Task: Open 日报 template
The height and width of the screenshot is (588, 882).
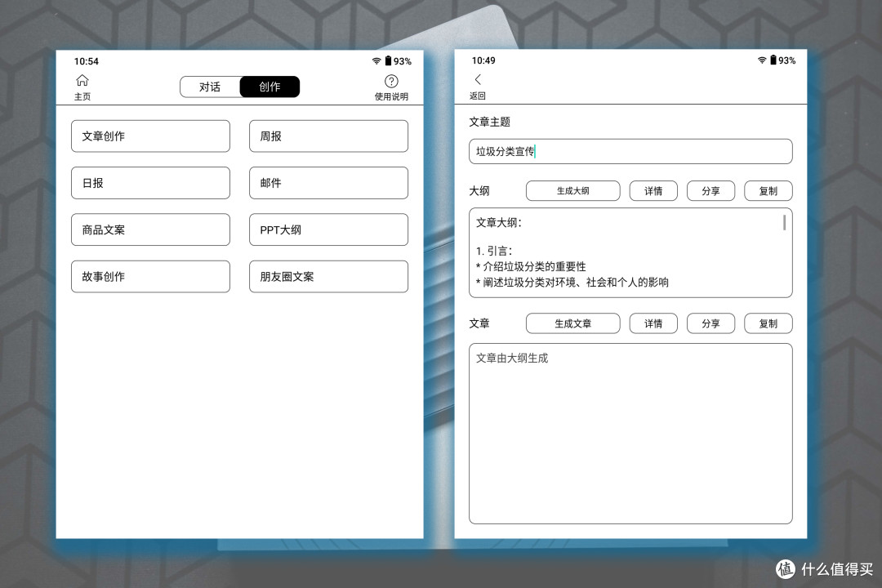Action: pos(151,183)
